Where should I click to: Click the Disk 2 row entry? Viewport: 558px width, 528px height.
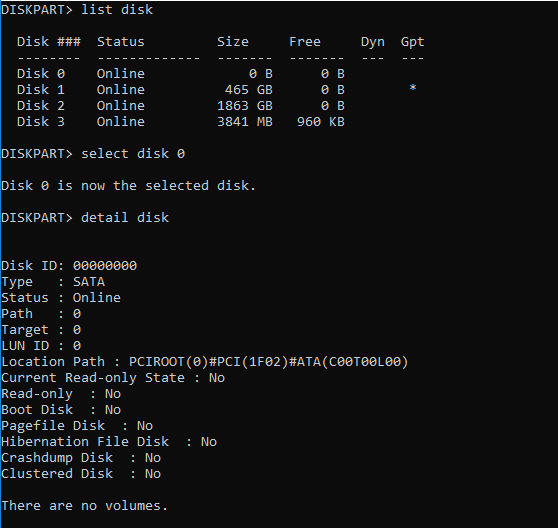(181, 106)
